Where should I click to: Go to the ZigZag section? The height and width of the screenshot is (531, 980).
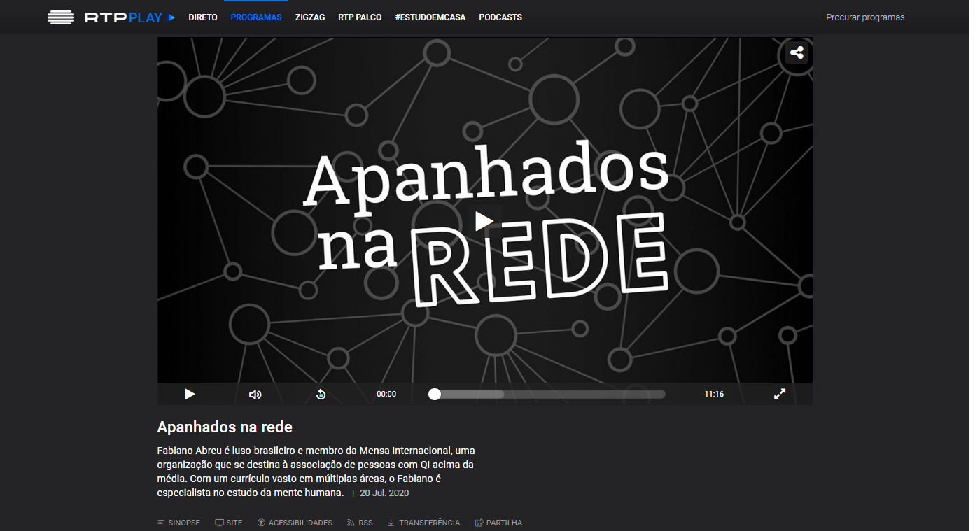click(x=310, y=17)
